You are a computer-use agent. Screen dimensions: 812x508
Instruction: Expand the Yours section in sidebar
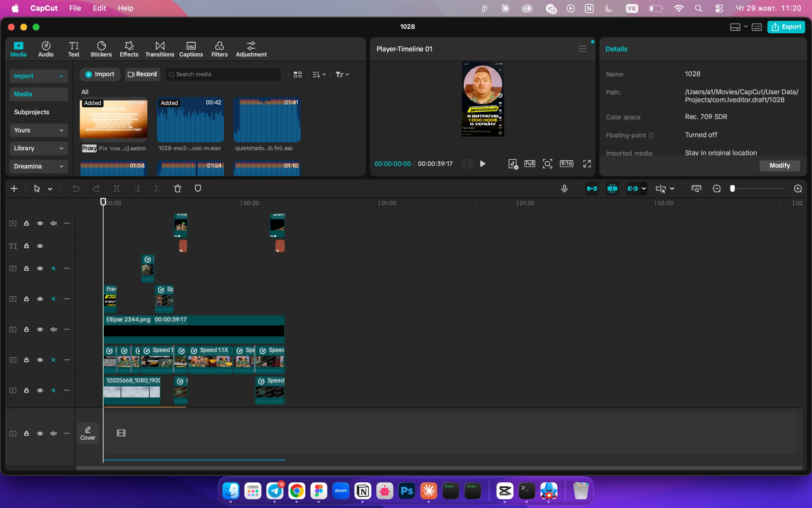click(39, 130)
